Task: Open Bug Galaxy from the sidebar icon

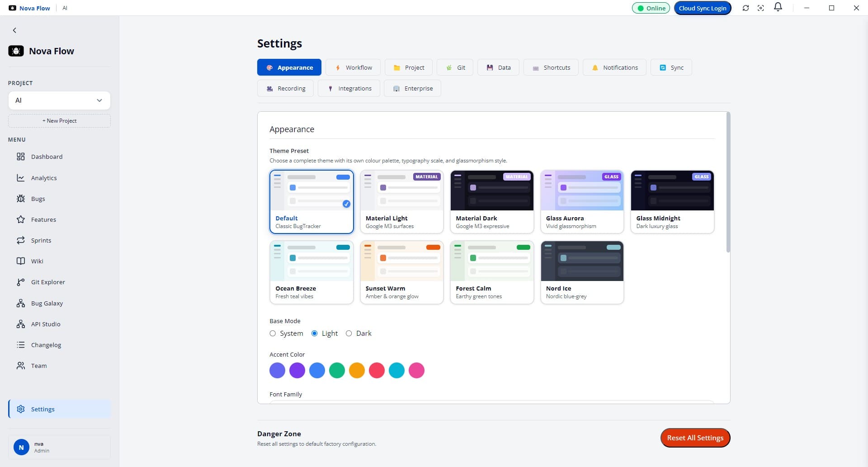Action: tap(21, 303)
